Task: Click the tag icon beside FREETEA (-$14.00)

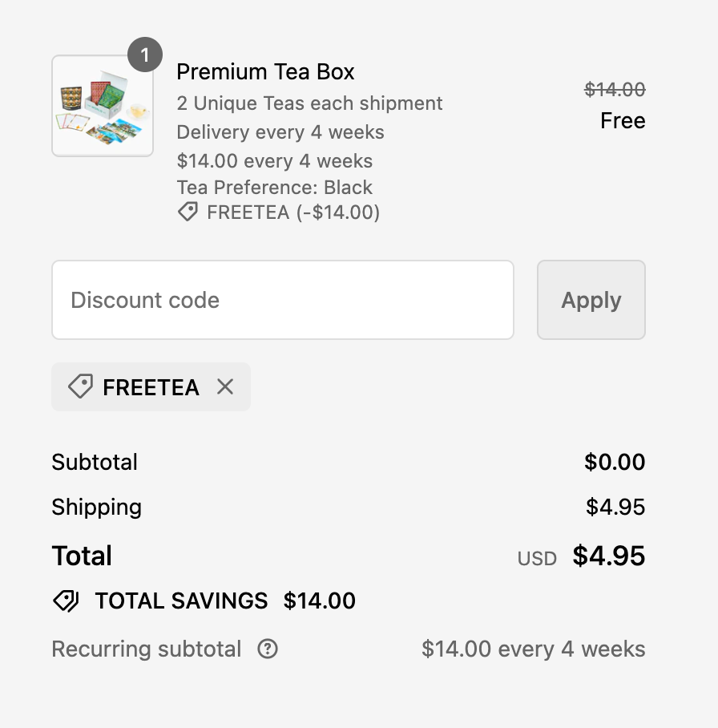Action: pyautogui.click(x=188, y=212)
